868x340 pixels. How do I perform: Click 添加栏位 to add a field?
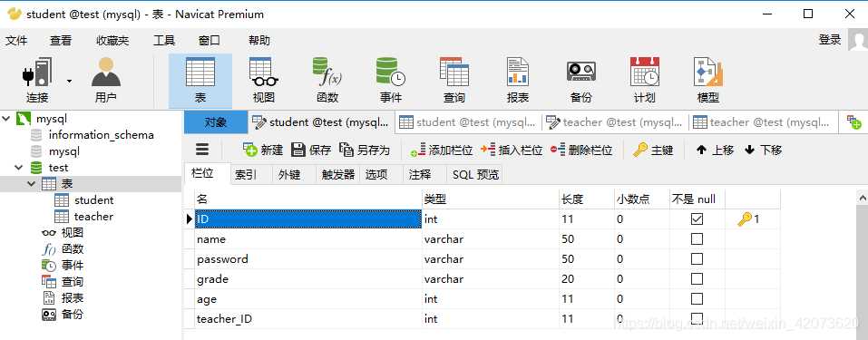coord(441,150)
